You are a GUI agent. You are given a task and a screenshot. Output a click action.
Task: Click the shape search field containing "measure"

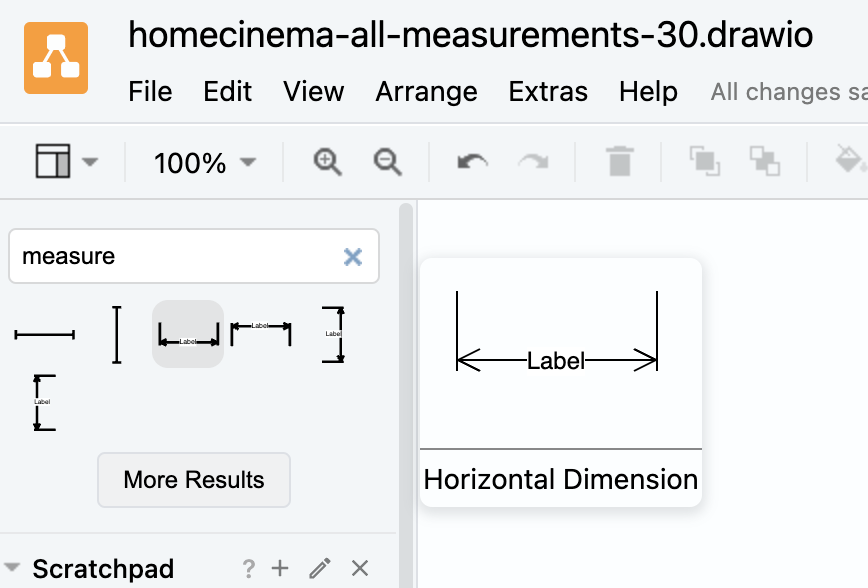[175, 257]
